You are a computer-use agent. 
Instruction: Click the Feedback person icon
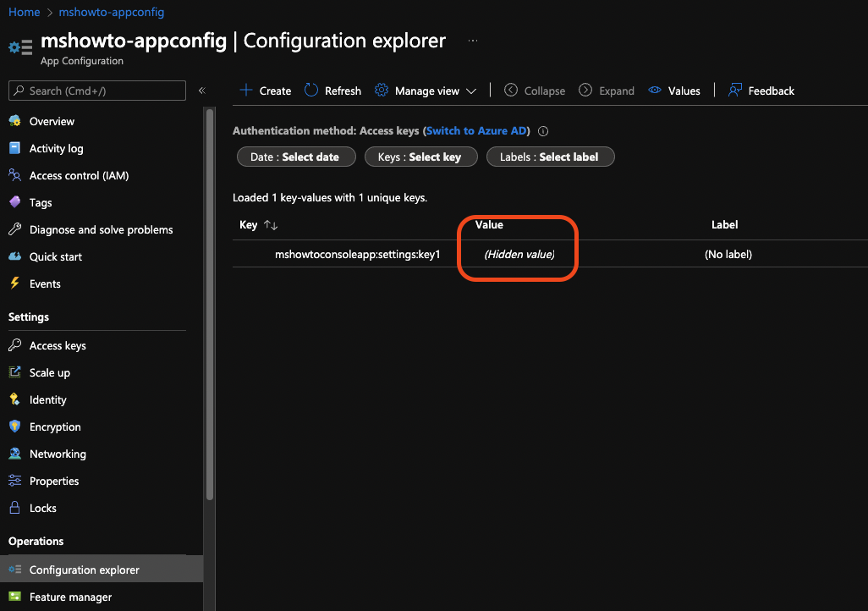click(x=735, y=90)
